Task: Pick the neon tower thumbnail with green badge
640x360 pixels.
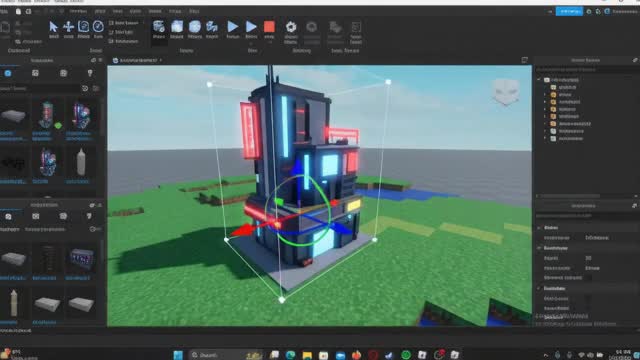Action: click(x=48, y=116)
